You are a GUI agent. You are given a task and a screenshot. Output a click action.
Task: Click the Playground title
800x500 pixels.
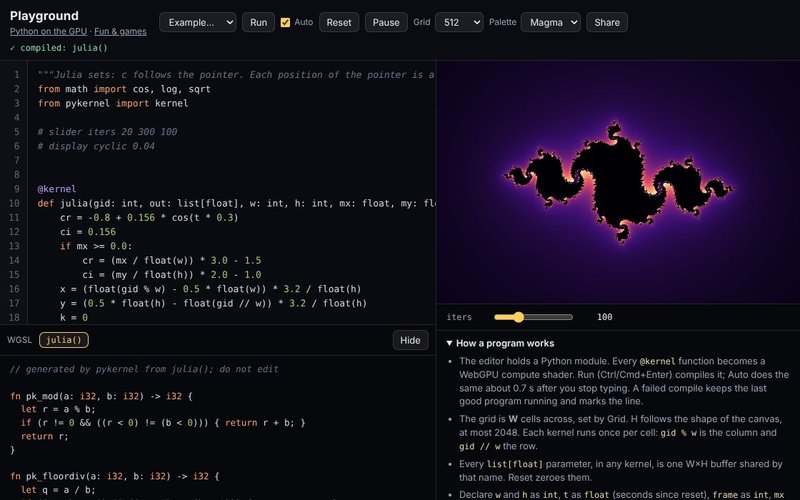(44, 15)
